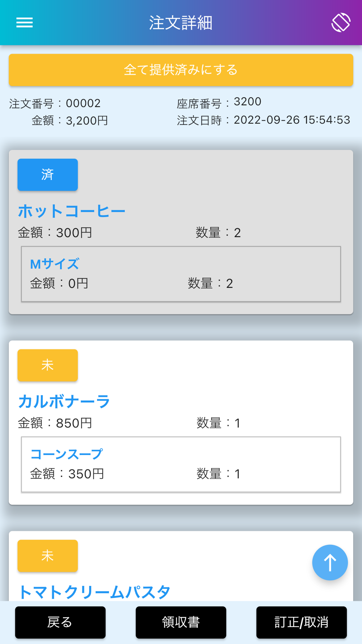Open the hamburger menu
This screenshot has height=644, width=362.
tap(25, 23)
